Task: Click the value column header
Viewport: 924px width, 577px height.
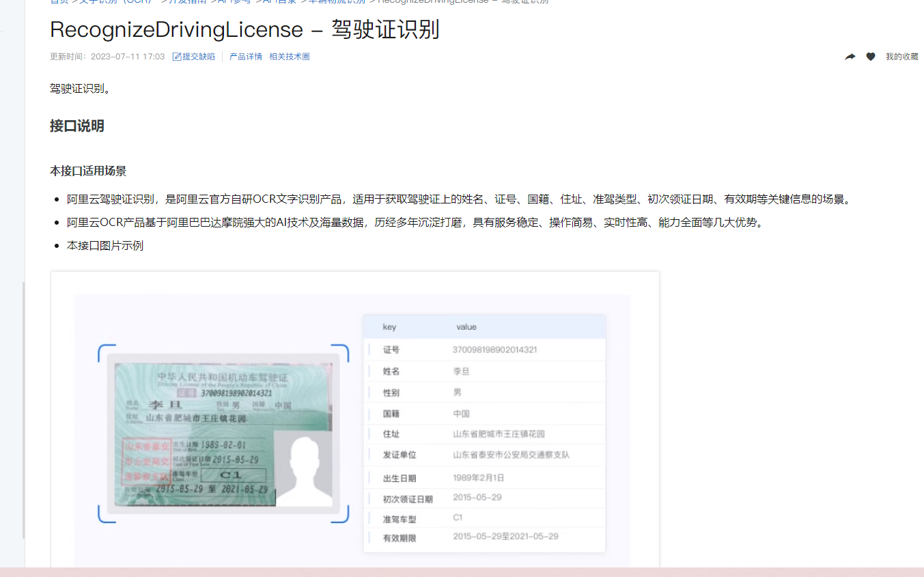Action: (466, 327)
